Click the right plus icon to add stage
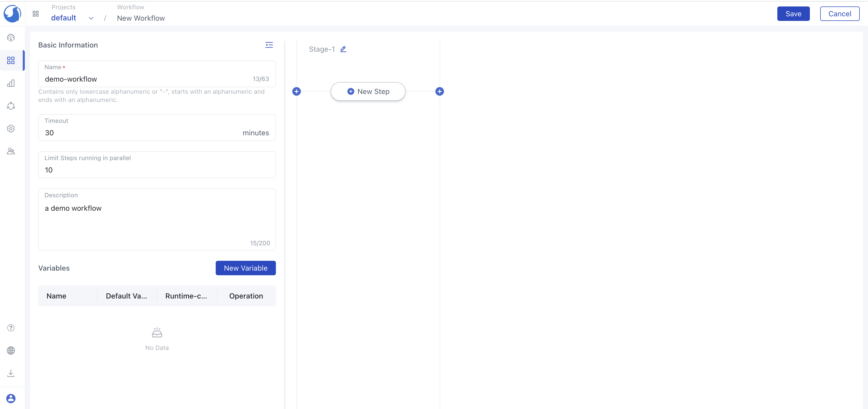 (x=440, y=91)
